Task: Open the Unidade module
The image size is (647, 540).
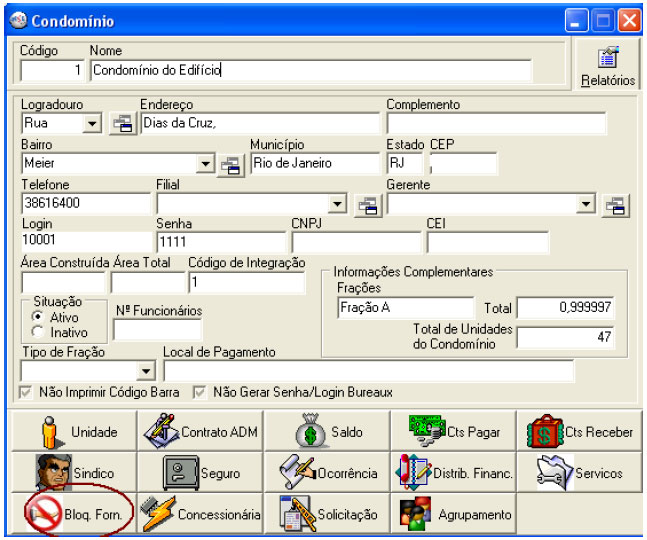Action: 74,431
